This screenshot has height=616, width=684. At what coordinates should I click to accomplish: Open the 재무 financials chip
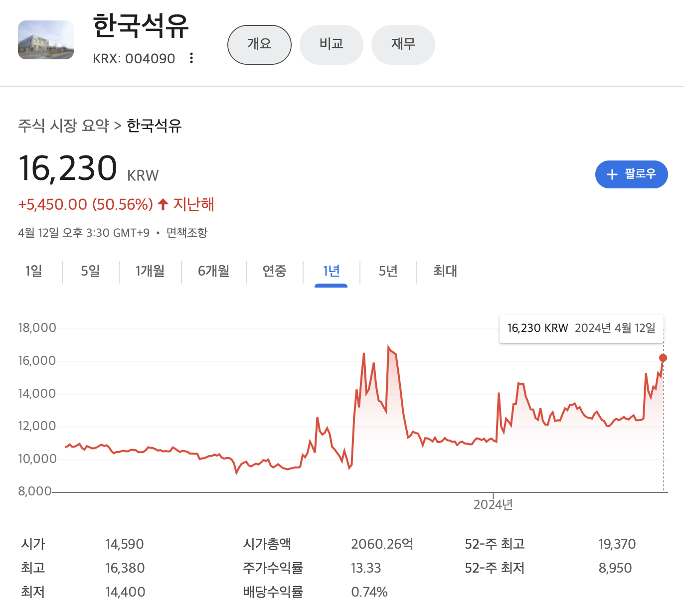click(403, 44)
